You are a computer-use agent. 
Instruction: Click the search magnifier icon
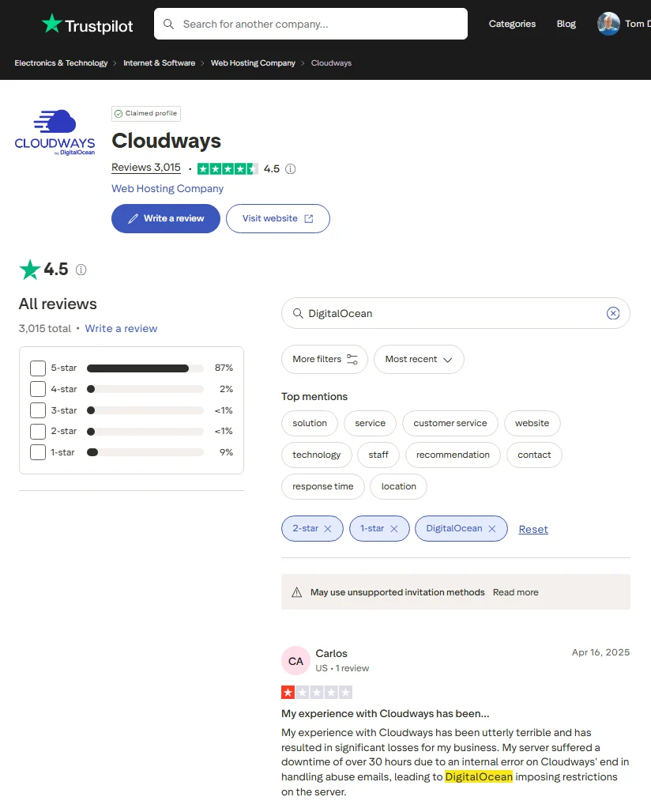(168, 24)
